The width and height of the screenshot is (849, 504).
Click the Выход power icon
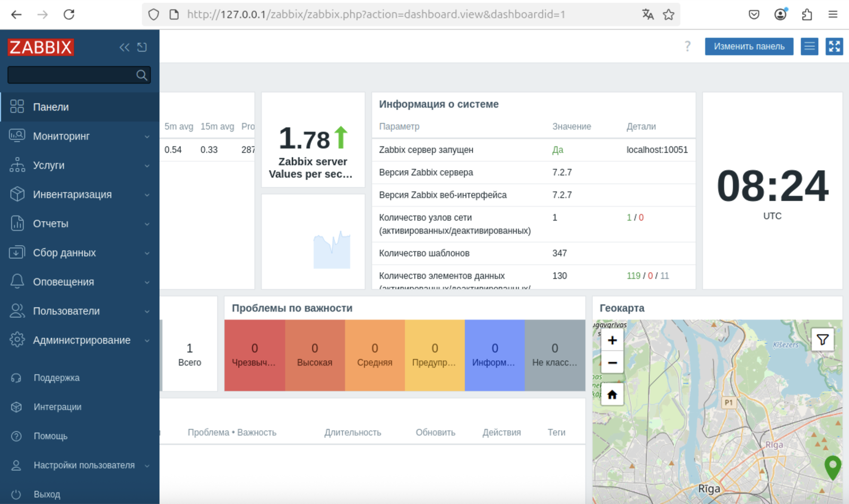[16, 494]
